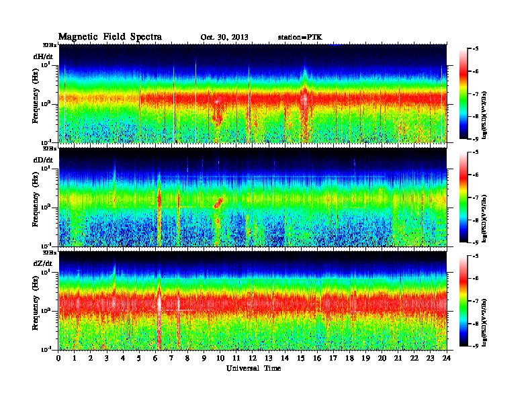The height and width of the screenshot is (411, 532).
Task: Click the red rising streak near 10 UT in dD/dt
Action: pyautogui.click(x=218, y=203)
